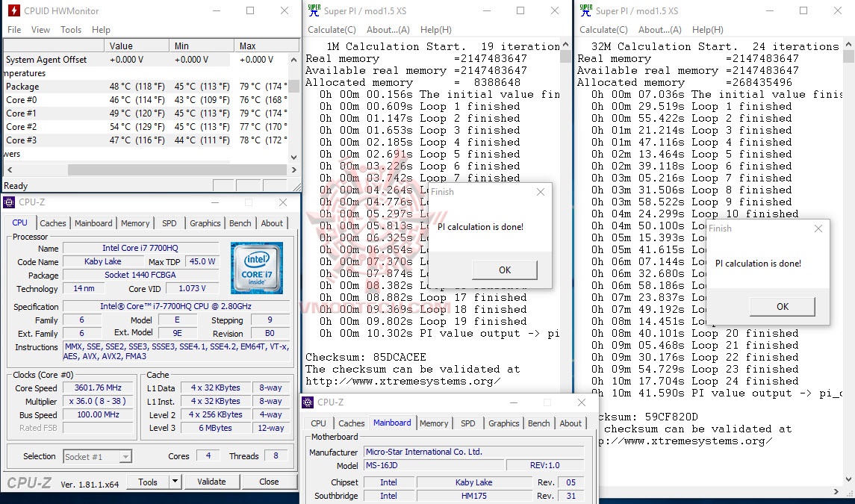The width and height of the screenshot is (855, 504).
Task: Maximize the 1M Super PI window
Action: tap(520, 10)
